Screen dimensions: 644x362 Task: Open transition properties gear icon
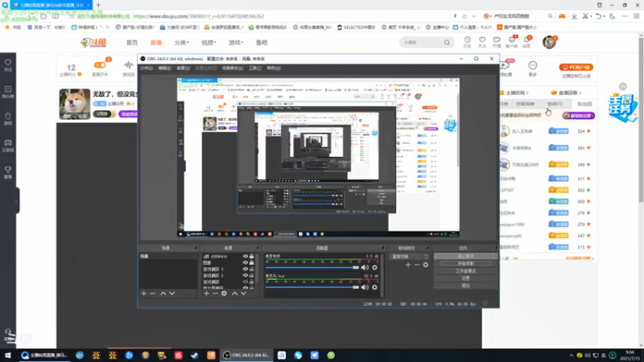pyautogui.click(x=426, y=265)
